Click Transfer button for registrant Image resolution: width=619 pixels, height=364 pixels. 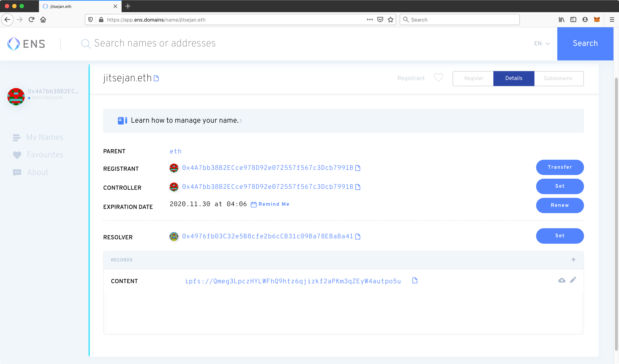click(x=560, y=167)
